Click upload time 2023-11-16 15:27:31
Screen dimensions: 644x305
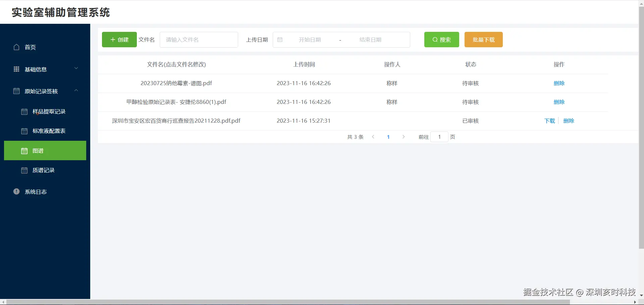point(304,121)
